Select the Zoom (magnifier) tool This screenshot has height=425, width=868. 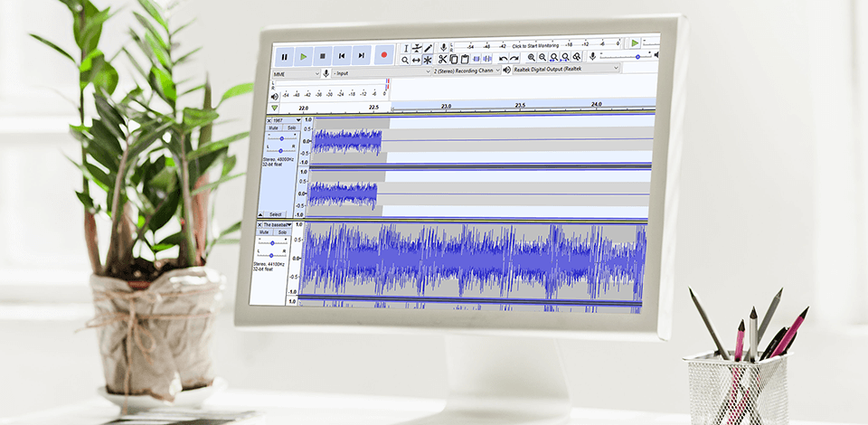coord(405,61)
